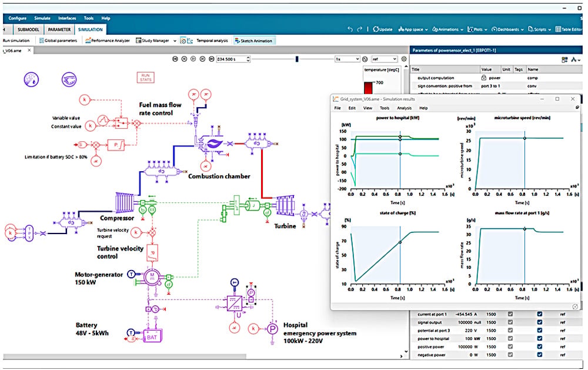Open the 1x playback speed dropdown

tap(347, 59)
